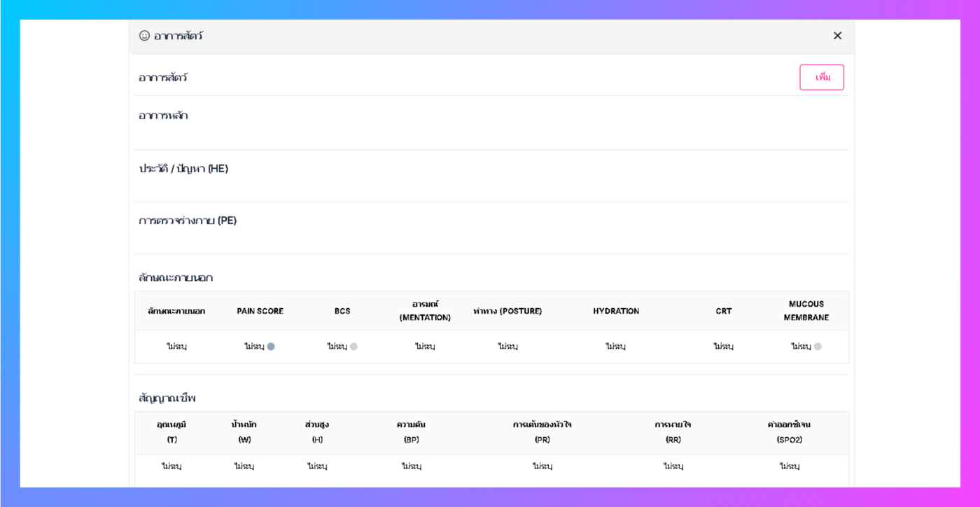Click the PAIN SCORE column header

260,311
